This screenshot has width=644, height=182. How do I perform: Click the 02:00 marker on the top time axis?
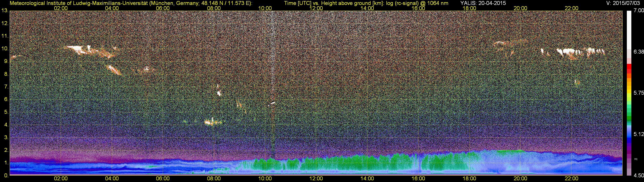pos(61,8)
